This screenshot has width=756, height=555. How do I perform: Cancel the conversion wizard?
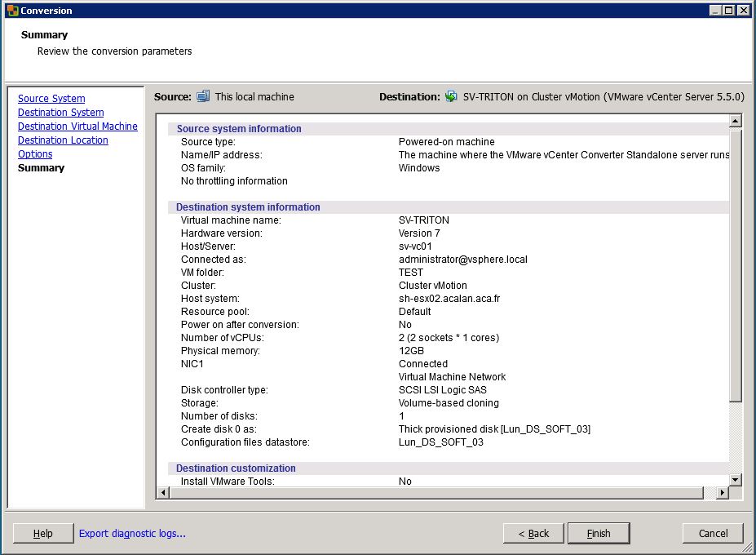[x=713, y=533]
